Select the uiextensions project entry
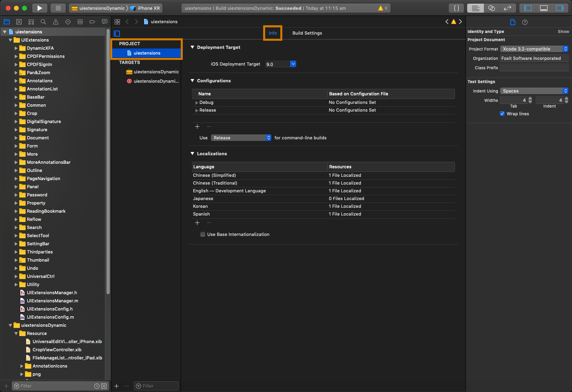572x392 pixels. (146, 53)
